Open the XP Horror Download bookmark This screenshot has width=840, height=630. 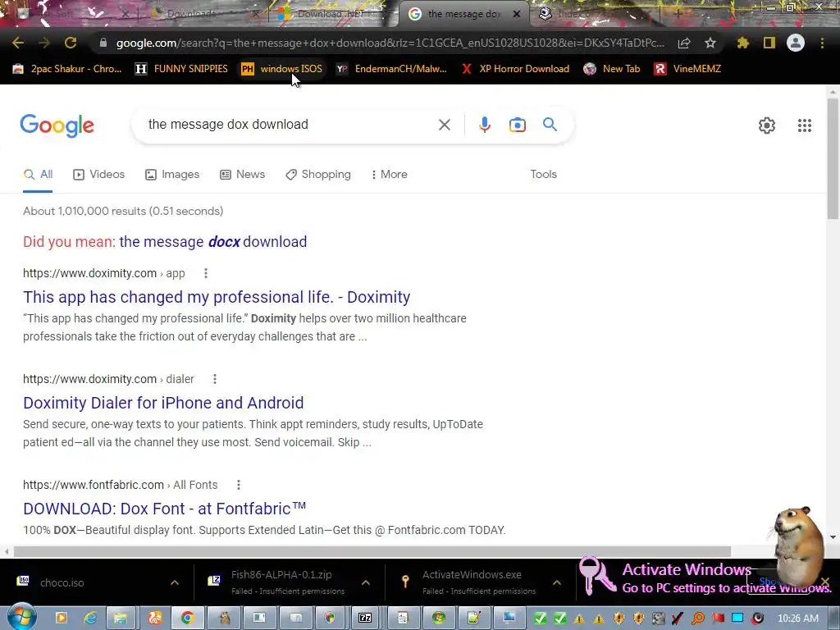click(515, 69)
